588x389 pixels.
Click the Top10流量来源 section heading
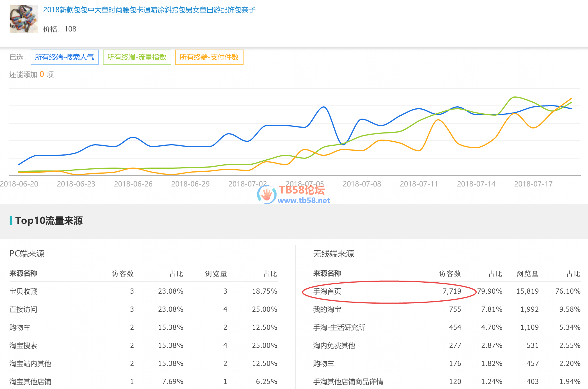(49, 221)
